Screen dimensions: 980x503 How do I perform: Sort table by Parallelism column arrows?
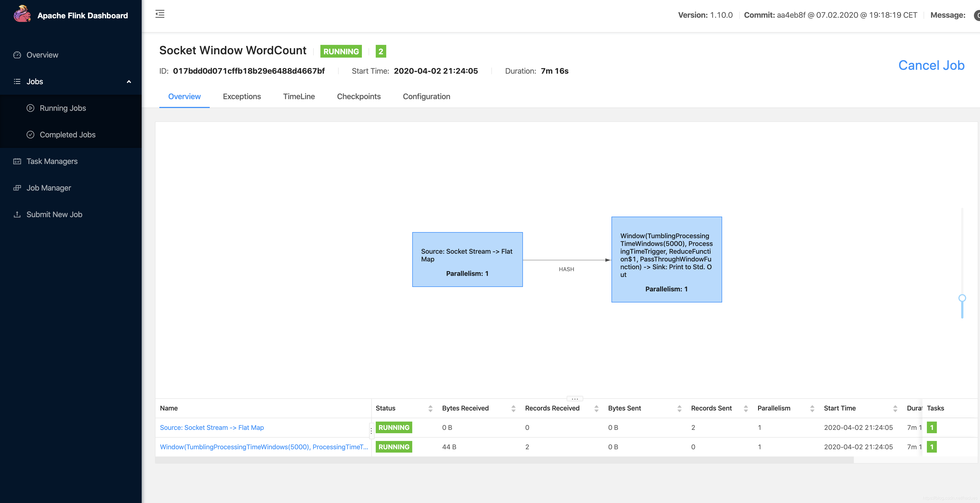coord(812,408)
